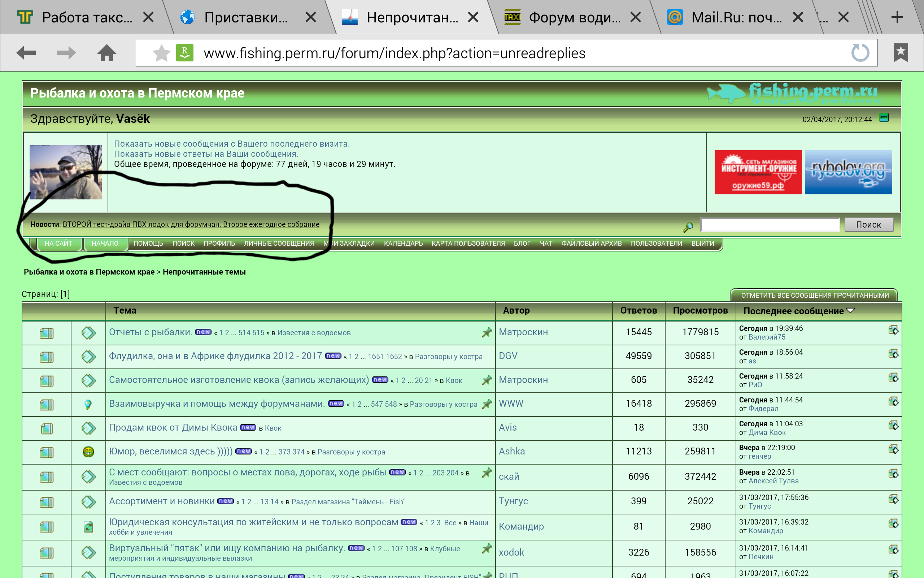Open the ФАЙЛОВЫЙ АРХИВ menu item
This screenshot has height=578, width=924.
pyautogui.click(x=592, y=243)
